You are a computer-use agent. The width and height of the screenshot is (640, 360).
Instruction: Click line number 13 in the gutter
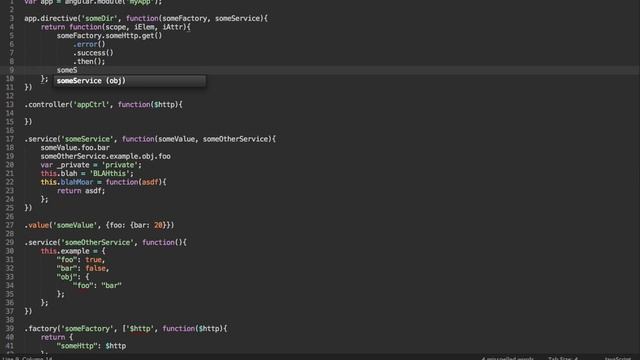pyautogui.click(x=9, y=104)
